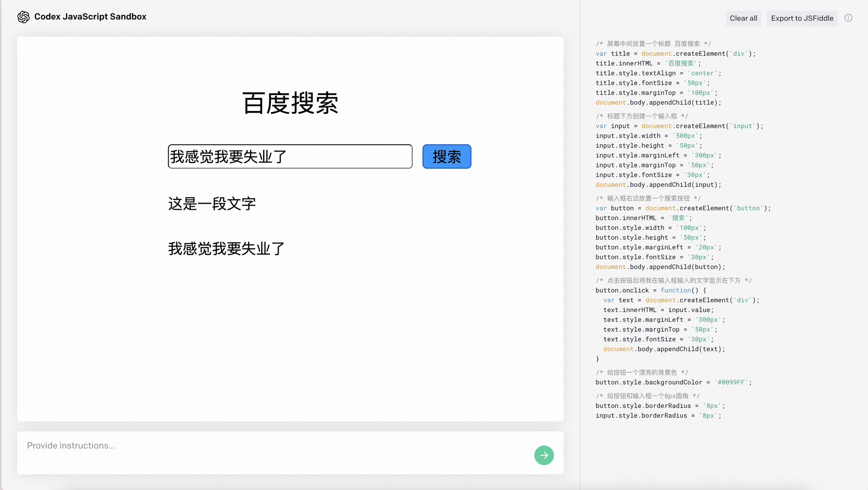The width and height of the screenshot is (868, 490).
Task: Click Codex JavaScript Sandbox title
Action: (90, 16)
